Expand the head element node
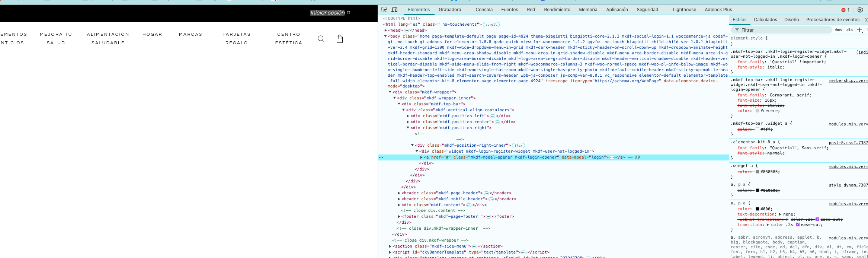868x258 pixels. pyautogui.click(x=385, y=31)
